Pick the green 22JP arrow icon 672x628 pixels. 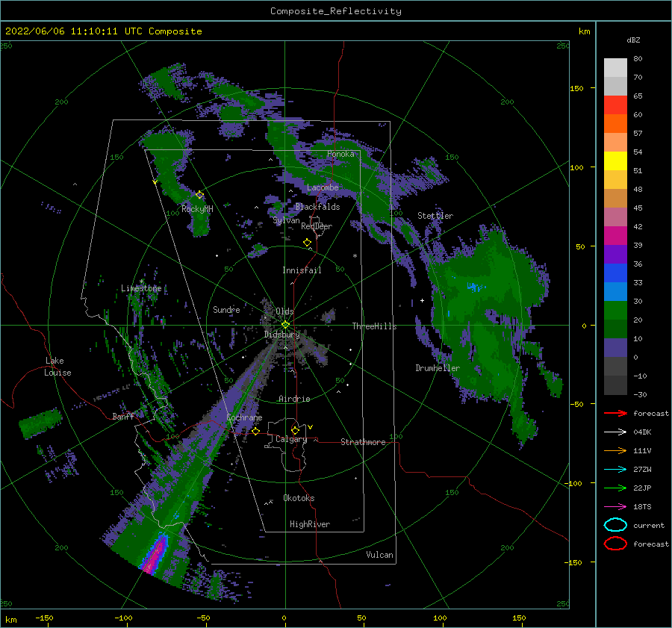(615, 488)
